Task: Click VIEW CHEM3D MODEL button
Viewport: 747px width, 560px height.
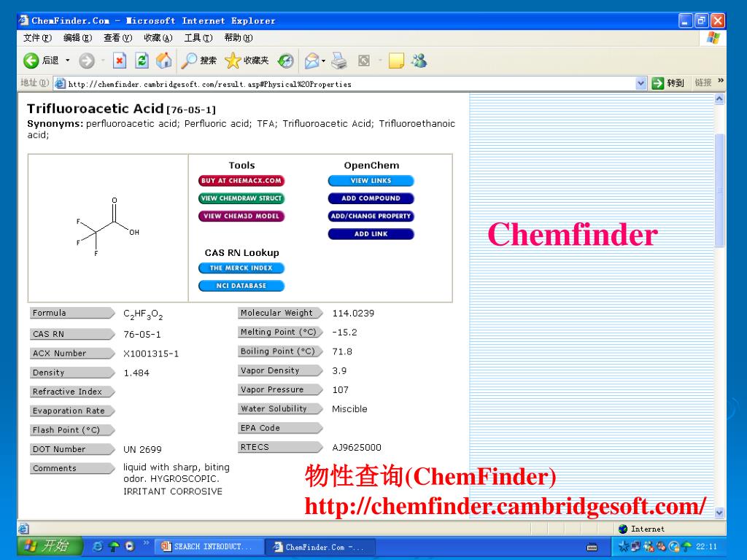Action: pos(241,216)
